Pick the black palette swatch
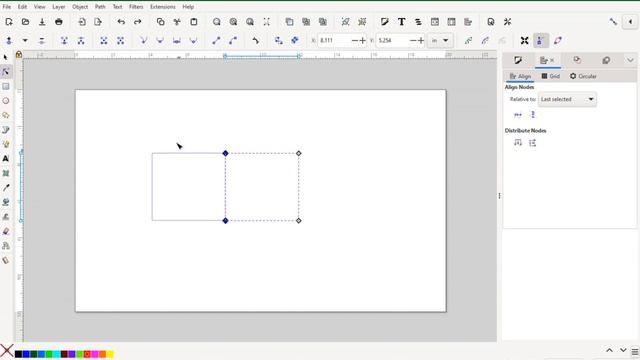The image size is (640, 360). pyautogui.click(x=18, y=354)
